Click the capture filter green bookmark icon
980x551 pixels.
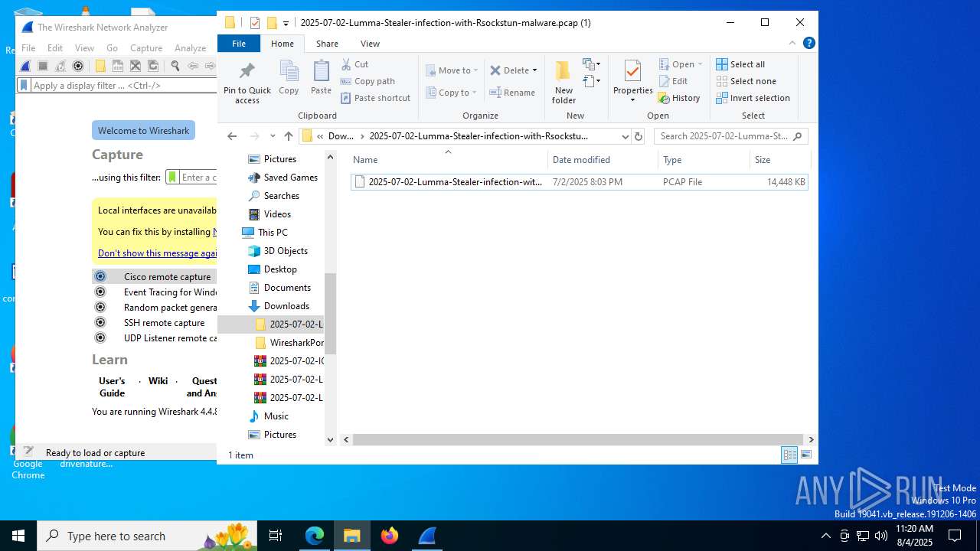pyautogui.click(x=172, y=177)
